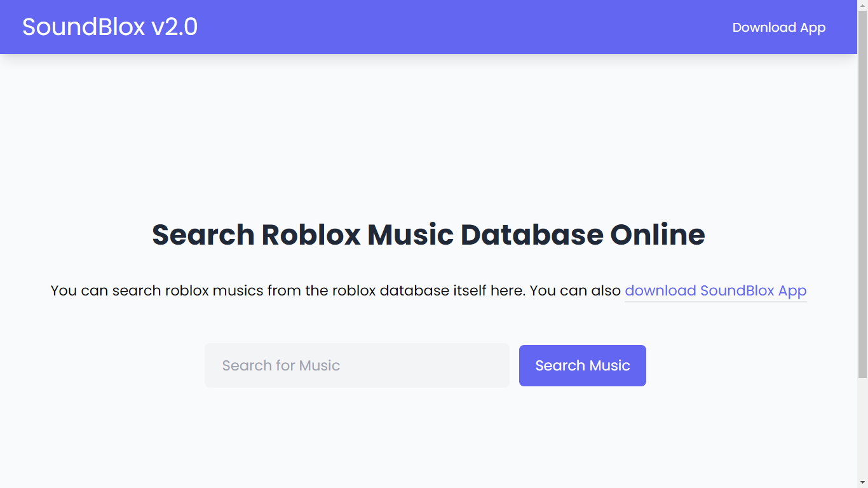Select the heading Search Roblox Music Database Online
The height and width of the screenshot is (488, 868).
tap(428, 234)
